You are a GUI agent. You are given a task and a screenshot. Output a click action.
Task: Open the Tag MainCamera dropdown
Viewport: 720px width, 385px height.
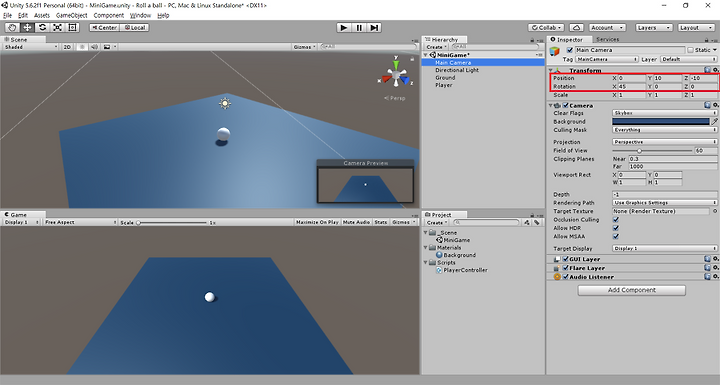[607, 59]
